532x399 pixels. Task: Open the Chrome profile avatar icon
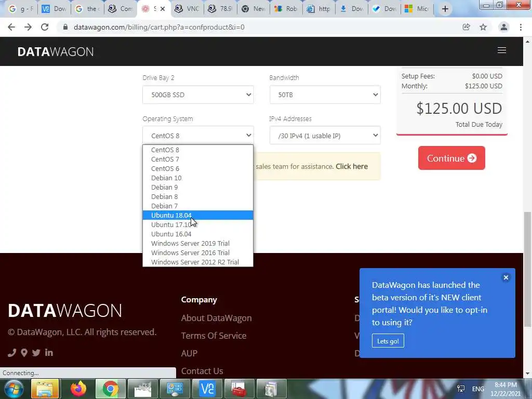pos(504,27)
